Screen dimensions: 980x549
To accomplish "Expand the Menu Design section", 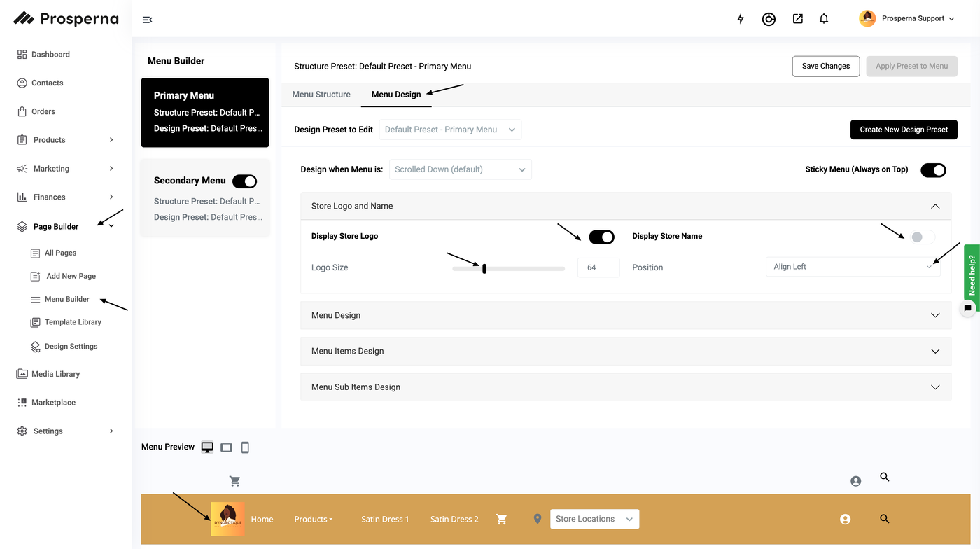I will point(935,315).
